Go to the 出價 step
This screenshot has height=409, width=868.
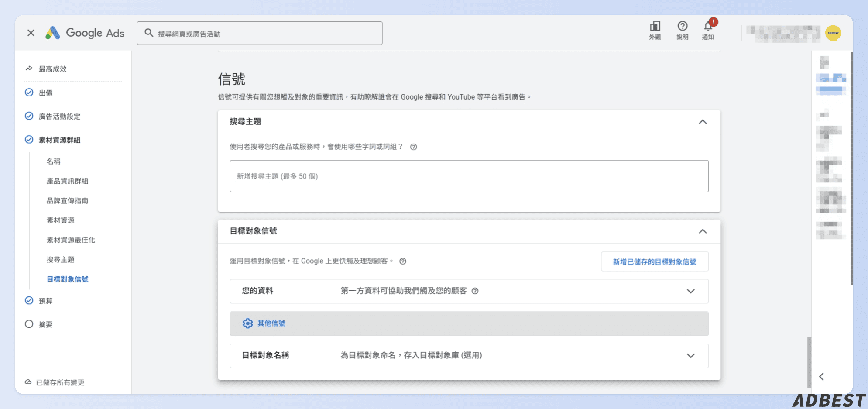coord(46,93)
